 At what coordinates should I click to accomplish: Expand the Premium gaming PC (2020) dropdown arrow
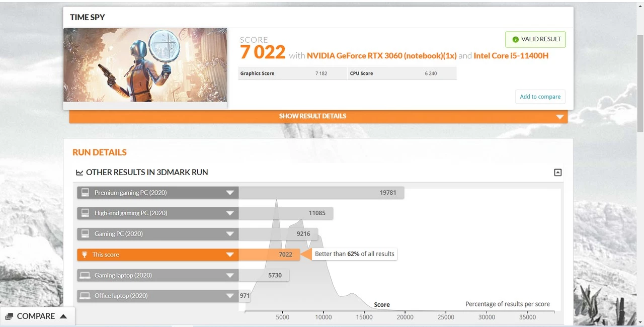(x=230, y=193)
